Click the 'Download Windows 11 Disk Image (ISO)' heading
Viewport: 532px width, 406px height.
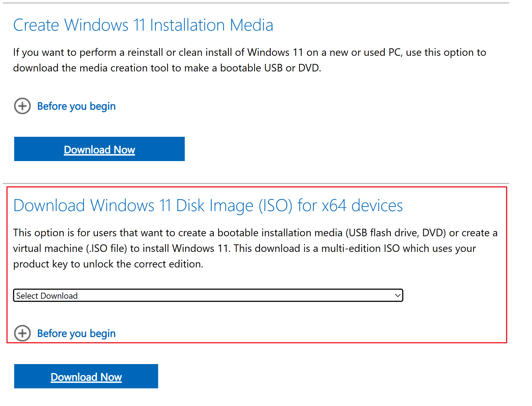[208, 205]
